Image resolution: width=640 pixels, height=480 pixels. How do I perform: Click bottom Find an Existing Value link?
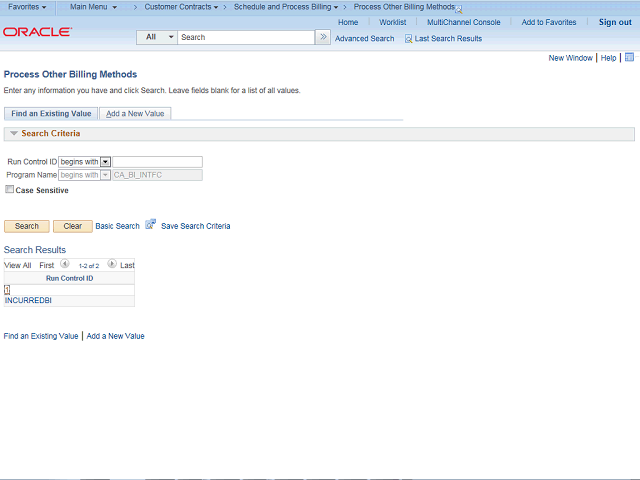[41, 336]
